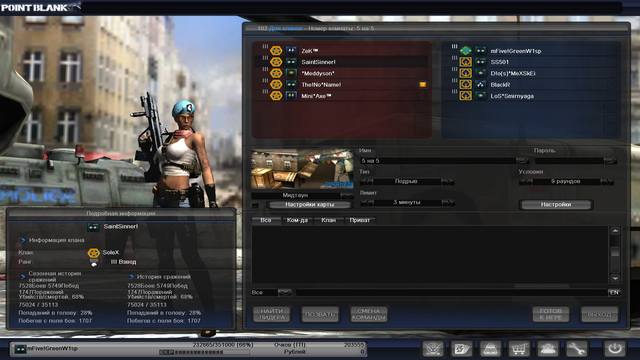640x360 pixels.
Task: Expand the Клан information section arrow
Action: coord(23,240)
